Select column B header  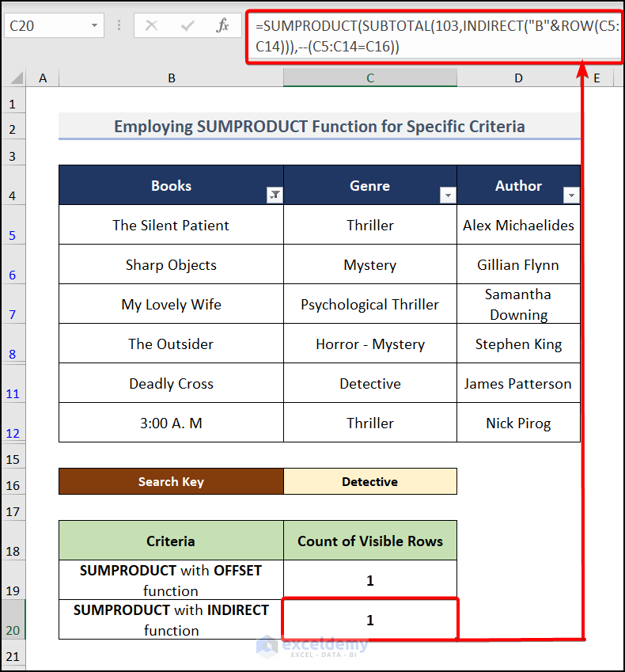pyautogui.click(x=172, y=78)
